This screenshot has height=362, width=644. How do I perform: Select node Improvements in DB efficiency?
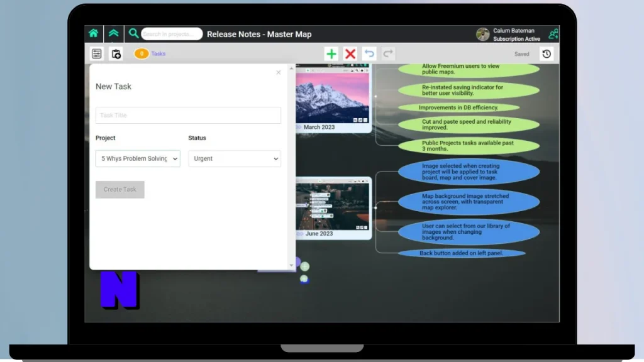[x=458, y=107]
